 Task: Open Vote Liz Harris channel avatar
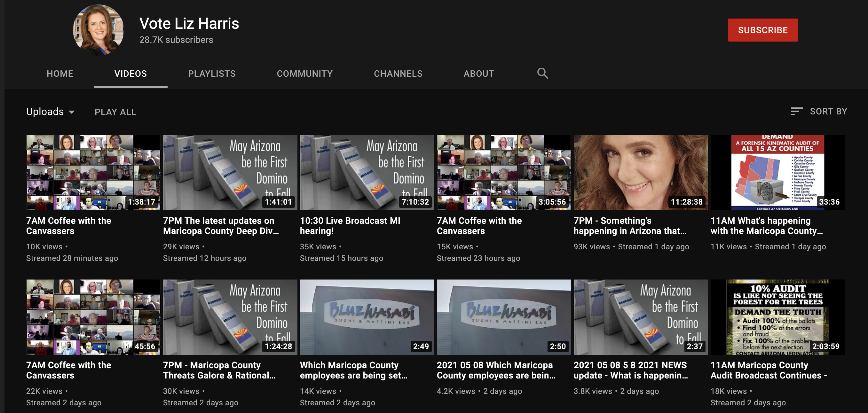tap(99, 30)
